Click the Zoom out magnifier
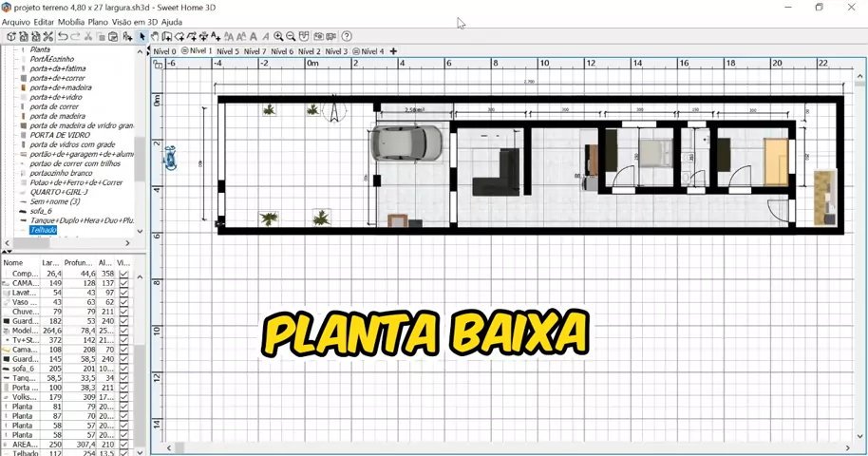The image size is (868, 456). pyautogui.click(x=291, y=37)
